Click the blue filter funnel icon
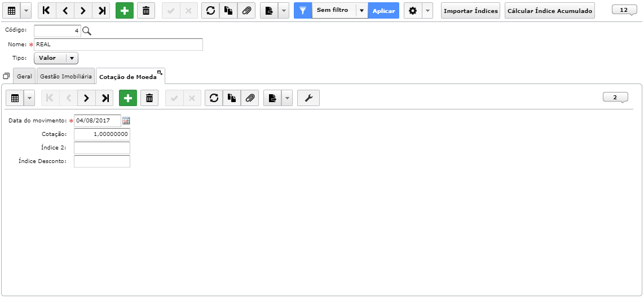The width and height of the screenshot is (644, 299). click(303, 11)
